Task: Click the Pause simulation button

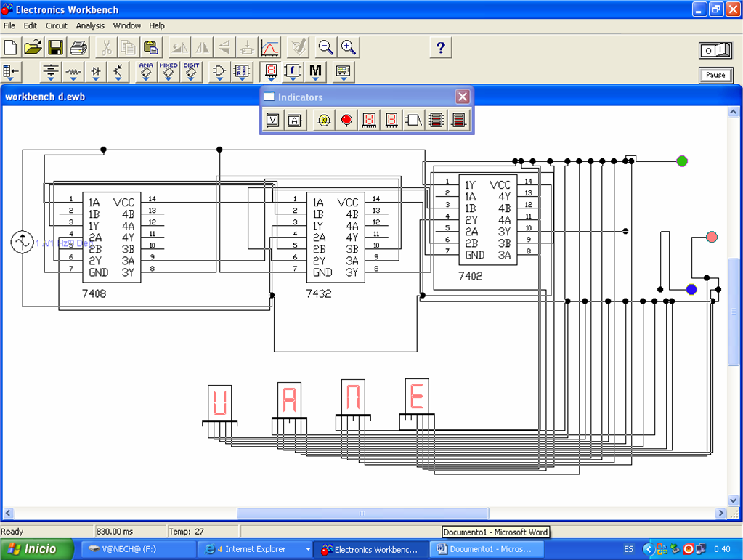Action: coord(715,75)
